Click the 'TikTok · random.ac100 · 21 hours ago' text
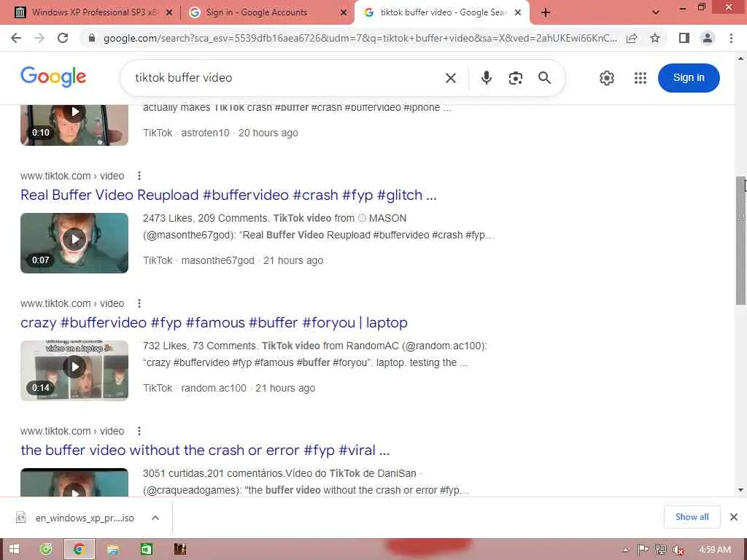 pos(229,388)
